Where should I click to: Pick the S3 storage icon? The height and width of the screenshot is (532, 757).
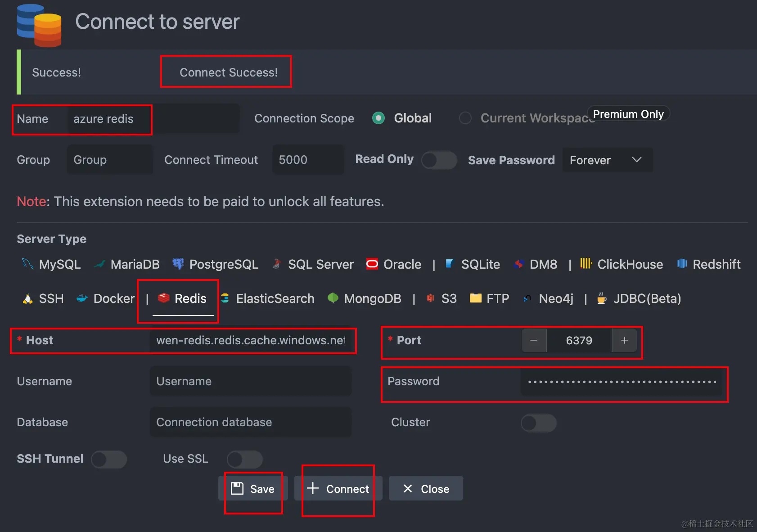pos(431,298)
